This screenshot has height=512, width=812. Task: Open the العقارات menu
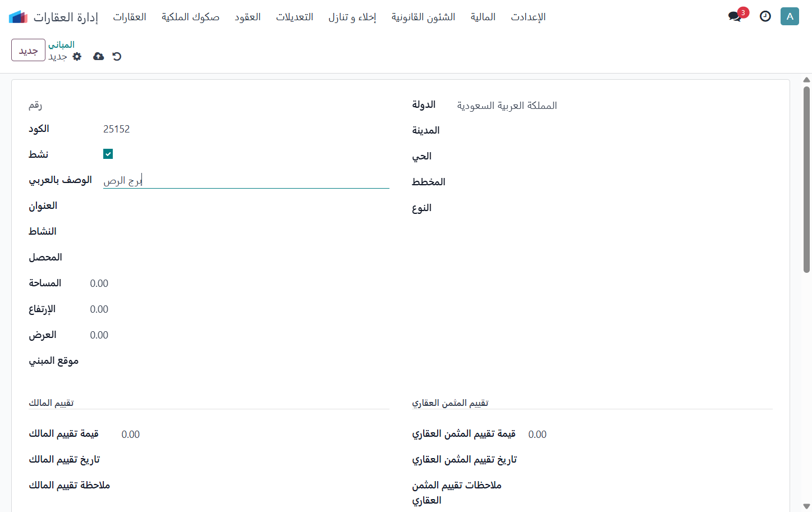(130, 17)
